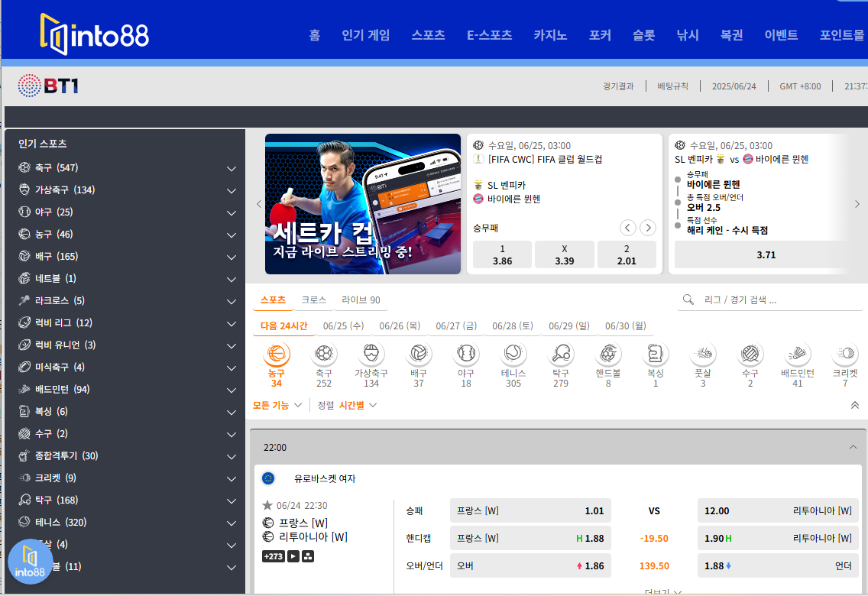Expand the 야구 (25) sidebar category
Viewport: 868px width, 596px height.
232,212
